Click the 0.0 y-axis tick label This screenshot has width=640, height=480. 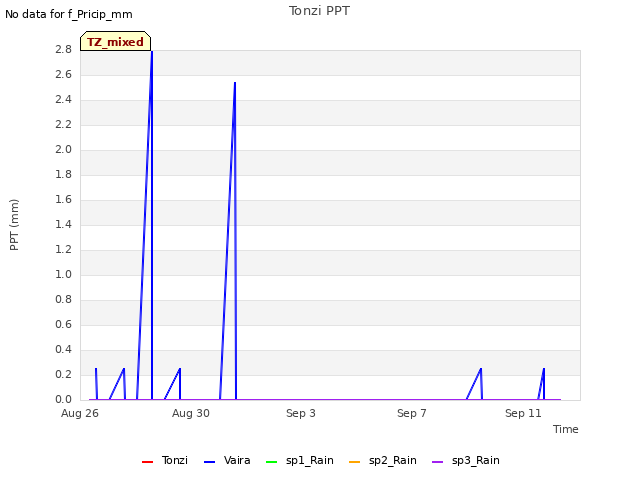[63, 400]
